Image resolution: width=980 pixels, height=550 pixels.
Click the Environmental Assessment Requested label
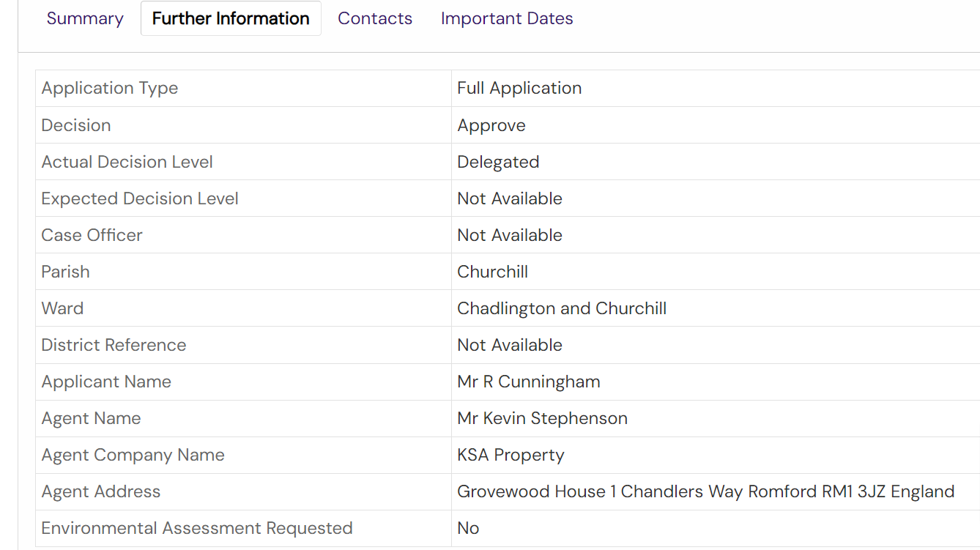(196, 528)
